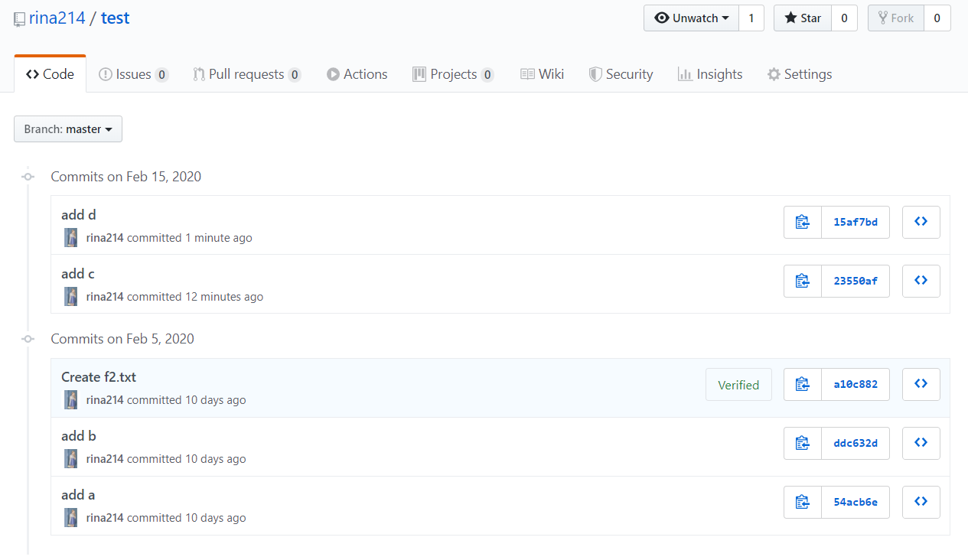
Task: Open the 'add c' commit message
Action: pyautogui.click(x=78, y=274)
